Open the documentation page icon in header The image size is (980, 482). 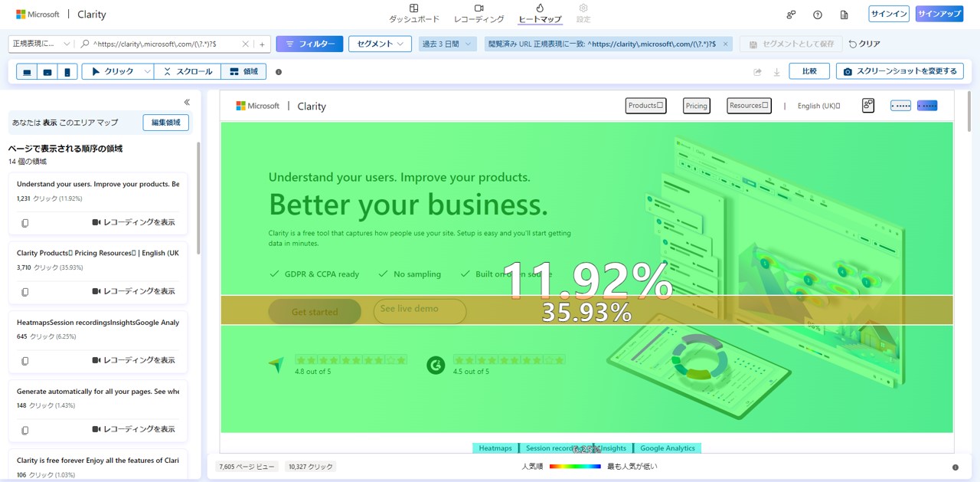[x=844, y=15]
